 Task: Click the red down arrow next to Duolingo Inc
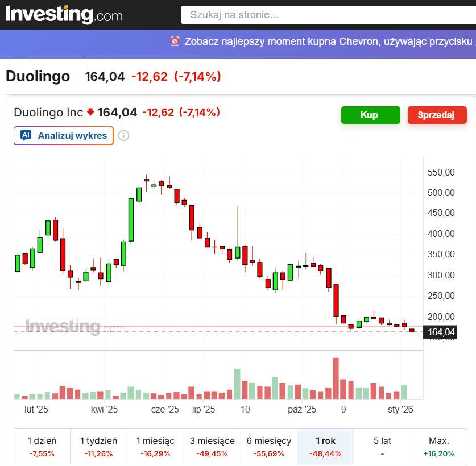[x=90, y=112]
